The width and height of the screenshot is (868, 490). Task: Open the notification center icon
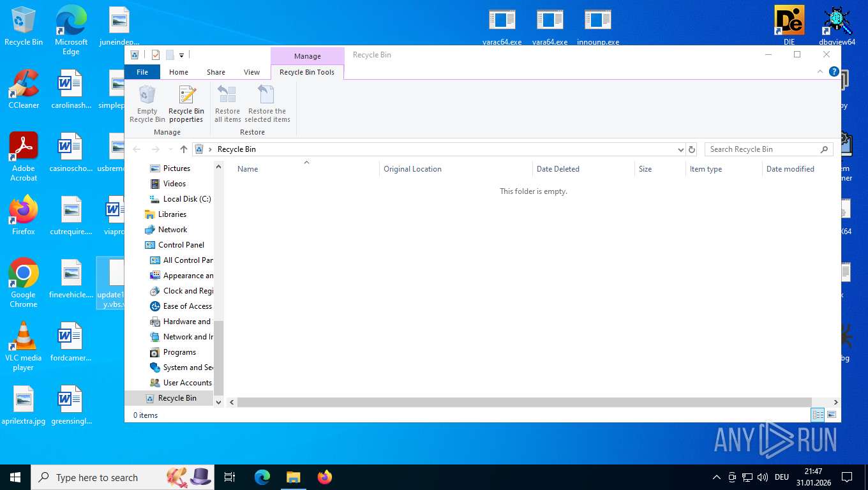[x=847, y=477]
